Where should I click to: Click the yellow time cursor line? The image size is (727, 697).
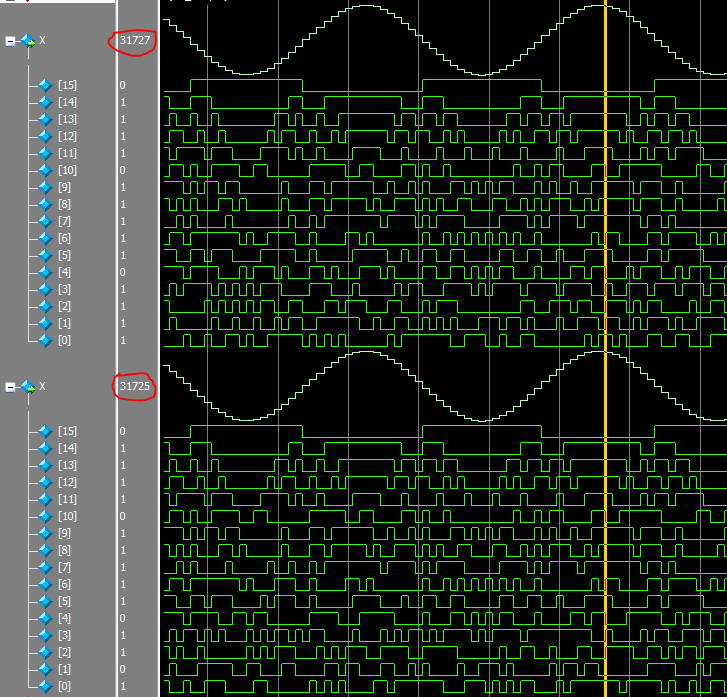pos(606,348)
